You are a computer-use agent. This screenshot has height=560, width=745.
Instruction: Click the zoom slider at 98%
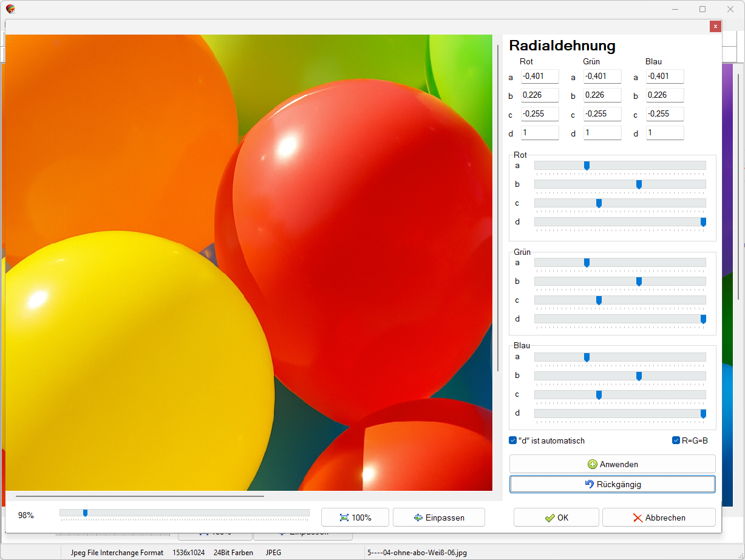(85, 513)
